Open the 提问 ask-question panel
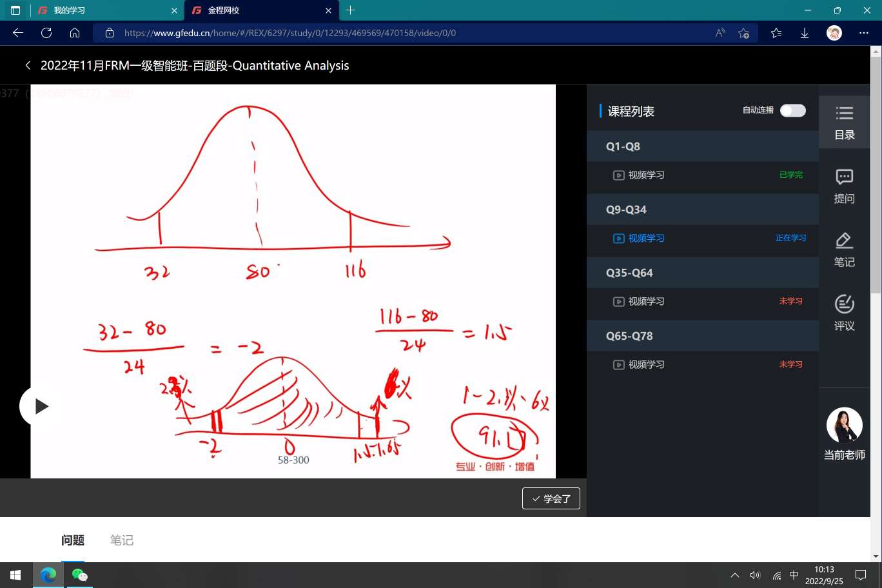Image resolution: width=882 pixels, height=588 pixels. pos(844,186)
